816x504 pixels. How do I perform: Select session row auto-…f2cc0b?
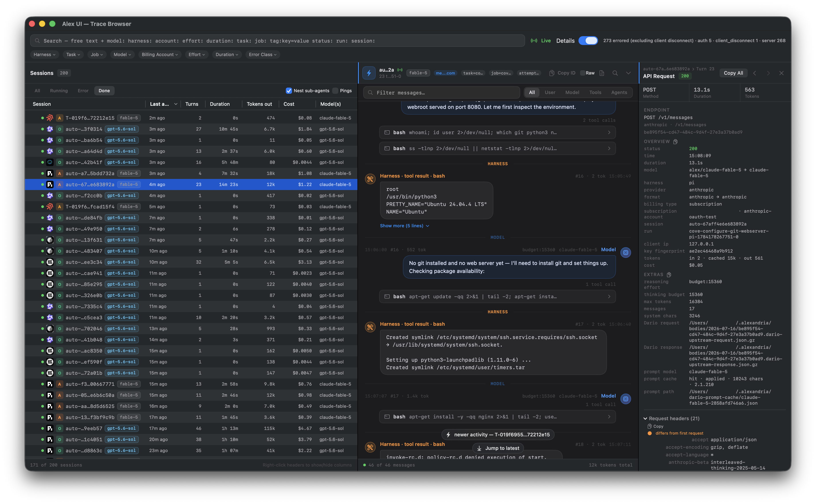(x=191, y=196)
